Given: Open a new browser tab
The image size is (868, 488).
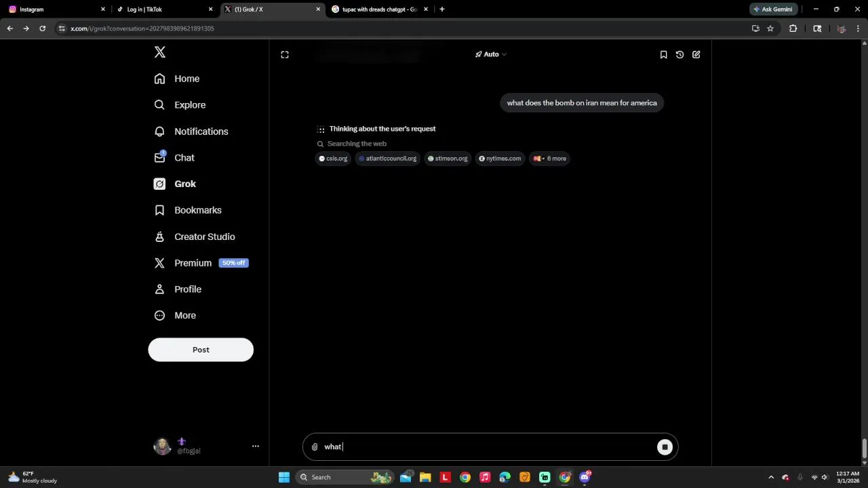Looking at the screenshot, I should (x=442, y=9).
